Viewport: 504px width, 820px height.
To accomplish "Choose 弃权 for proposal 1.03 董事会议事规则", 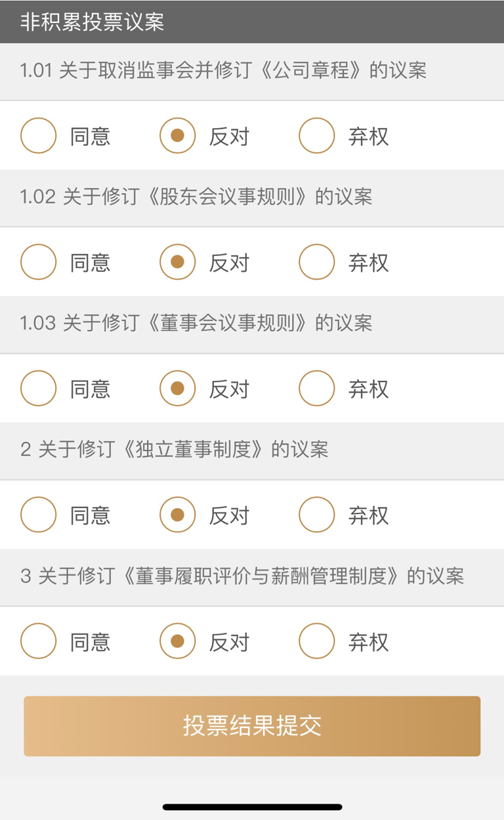I will (316, 389).
